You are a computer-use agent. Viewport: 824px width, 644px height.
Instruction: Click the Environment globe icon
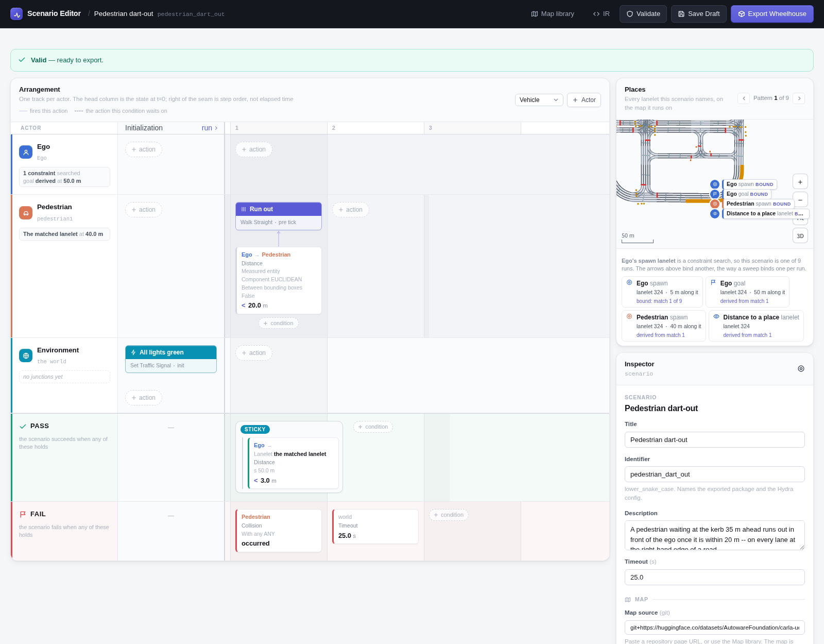(26, 355)
